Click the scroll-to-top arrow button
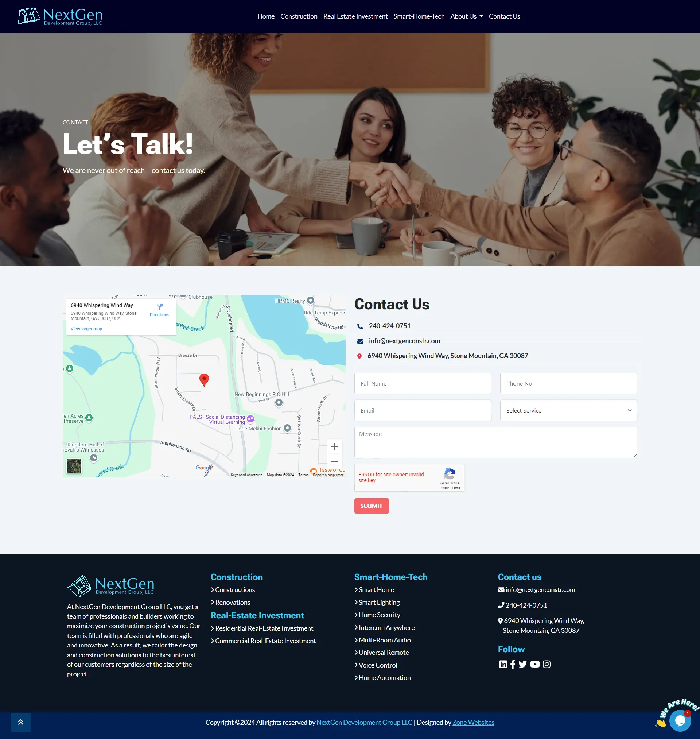700x739 pixels. (20, 723)
